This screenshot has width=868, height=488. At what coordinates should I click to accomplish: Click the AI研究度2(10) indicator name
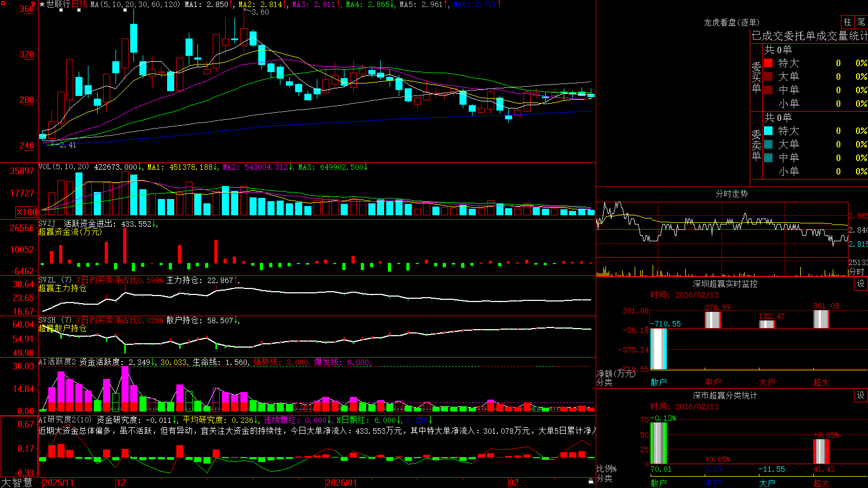coord(66,420)
